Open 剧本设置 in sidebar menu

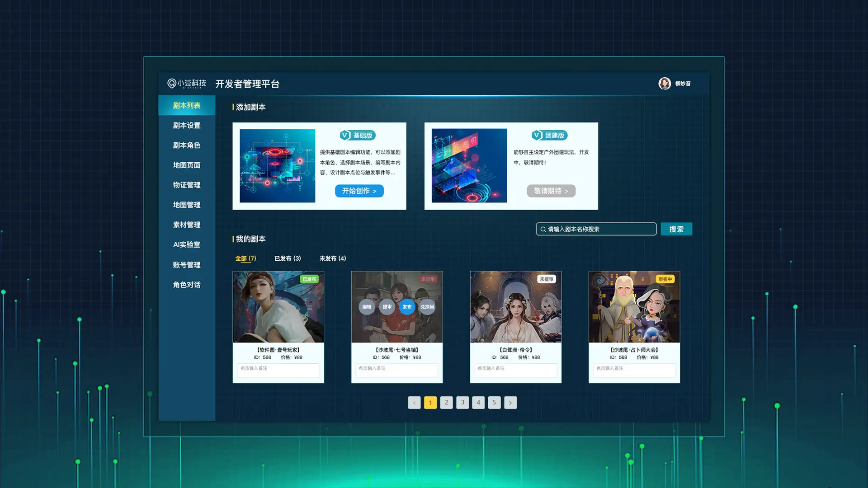click(187, 126)
